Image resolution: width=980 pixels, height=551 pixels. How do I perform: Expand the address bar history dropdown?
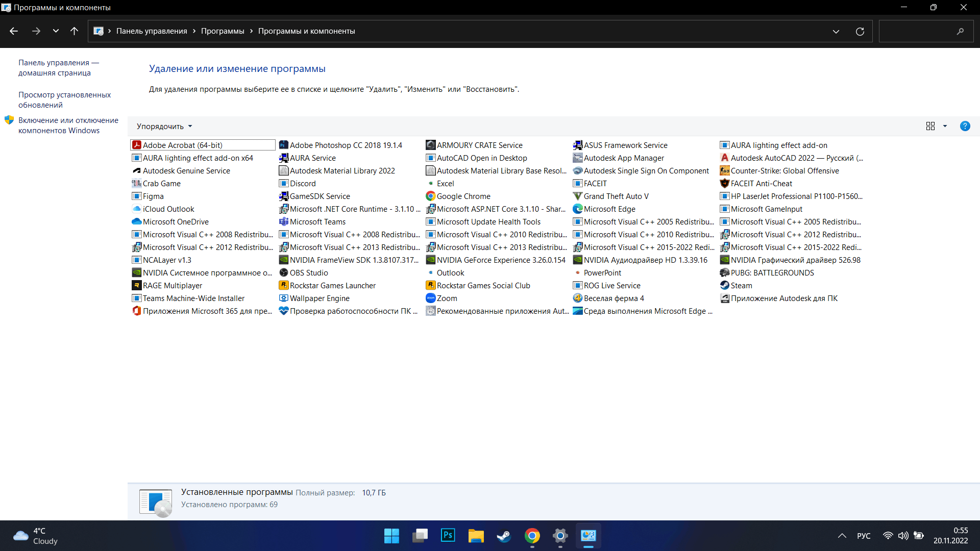point(836,32)
